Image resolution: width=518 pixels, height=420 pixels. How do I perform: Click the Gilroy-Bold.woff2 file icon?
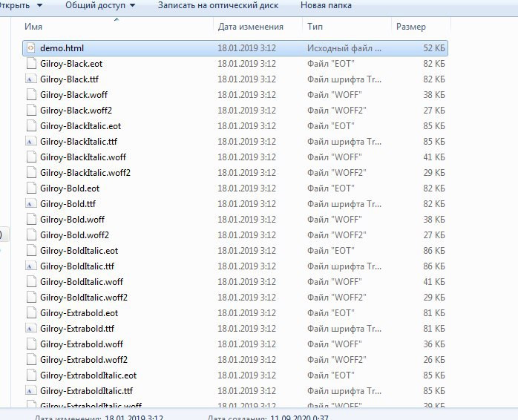click(31, 235)
